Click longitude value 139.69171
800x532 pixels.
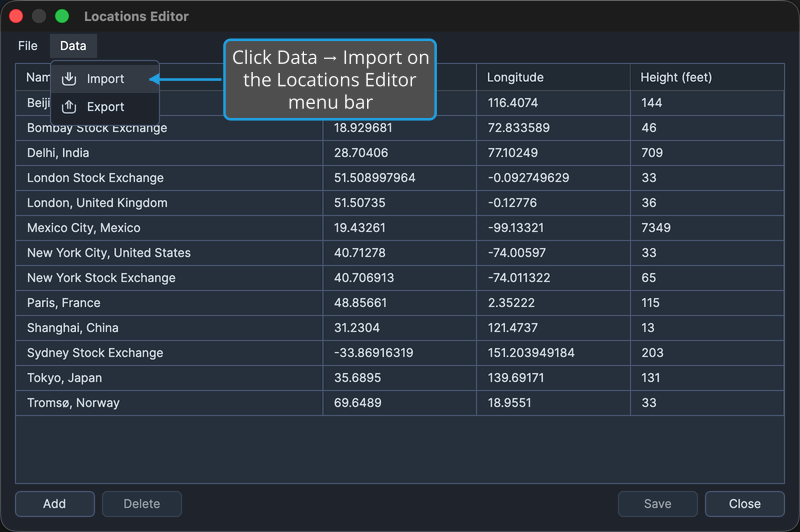coord(516,378)
